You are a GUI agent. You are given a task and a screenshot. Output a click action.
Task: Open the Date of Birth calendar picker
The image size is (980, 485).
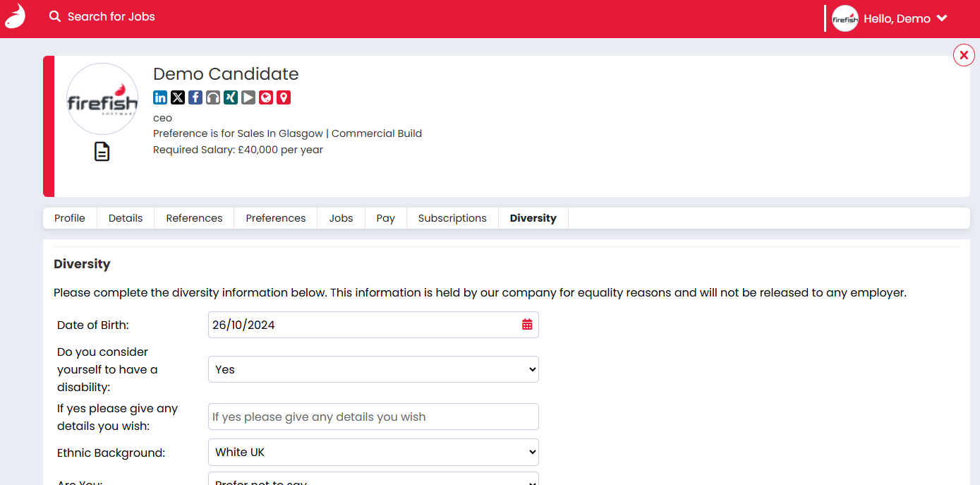527,325
